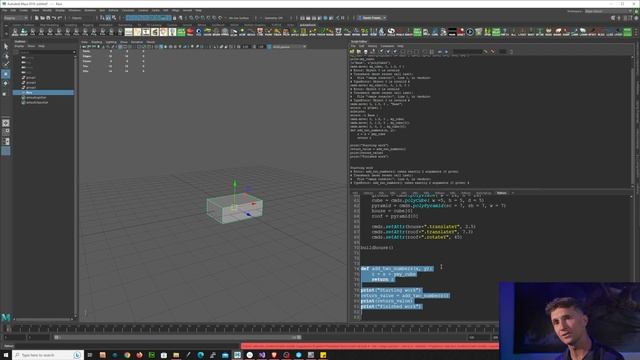Open the viewport Renderer menu
640x360 pixels.
137,42
